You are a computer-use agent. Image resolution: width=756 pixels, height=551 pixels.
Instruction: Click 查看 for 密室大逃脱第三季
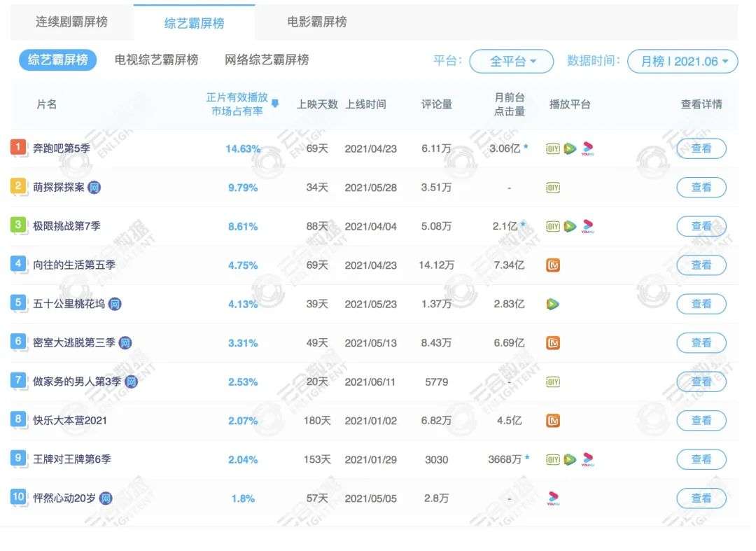701,343
